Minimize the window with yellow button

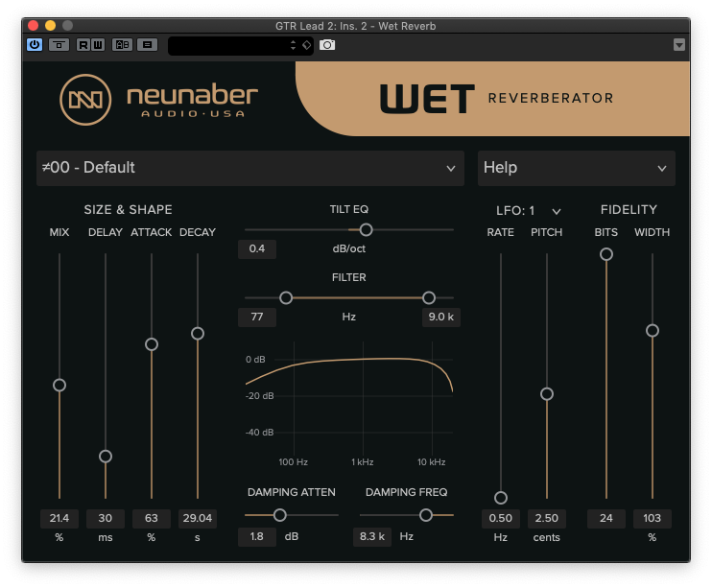click(51, 26)
